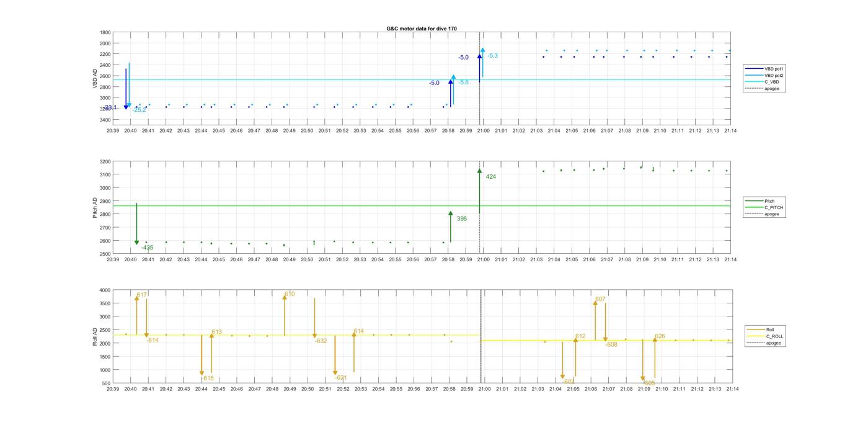Screen dimensions: 868x430
Task: Click the '-632' roll data label
Action: point(321,341)
